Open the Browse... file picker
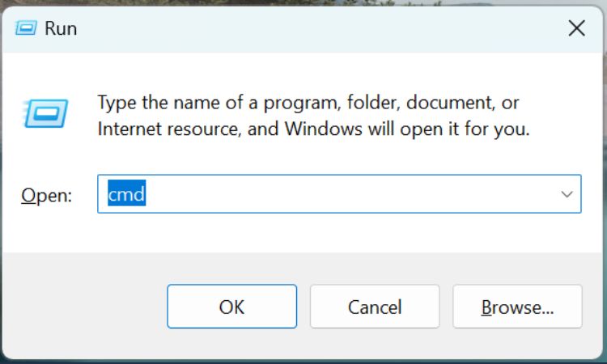The image size is (607, 364). point(517,307)
